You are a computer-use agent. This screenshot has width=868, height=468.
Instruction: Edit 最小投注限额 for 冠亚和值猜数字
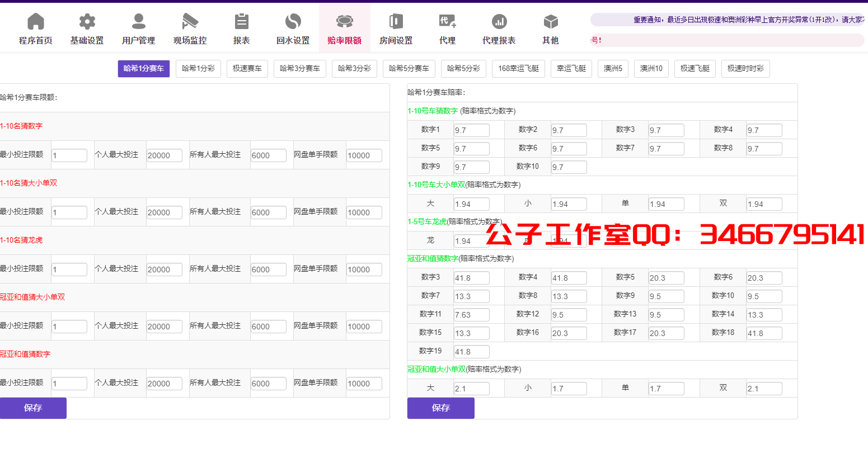[69, 384]
